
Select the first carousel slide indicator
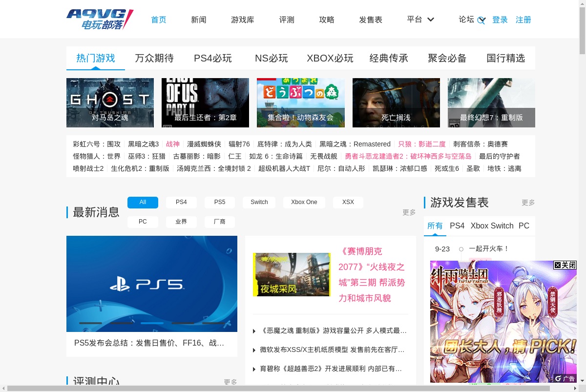tap(90, 323)
